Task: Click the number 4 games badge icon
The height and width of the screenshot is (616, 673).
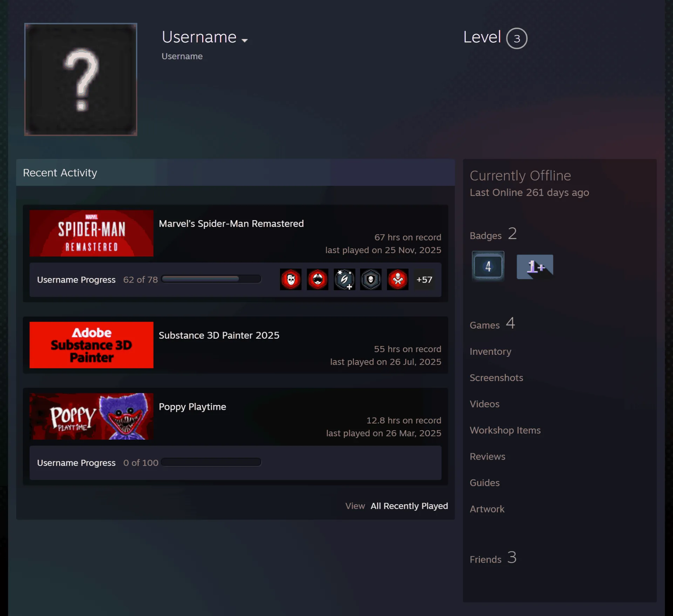Action: point(488,266)
